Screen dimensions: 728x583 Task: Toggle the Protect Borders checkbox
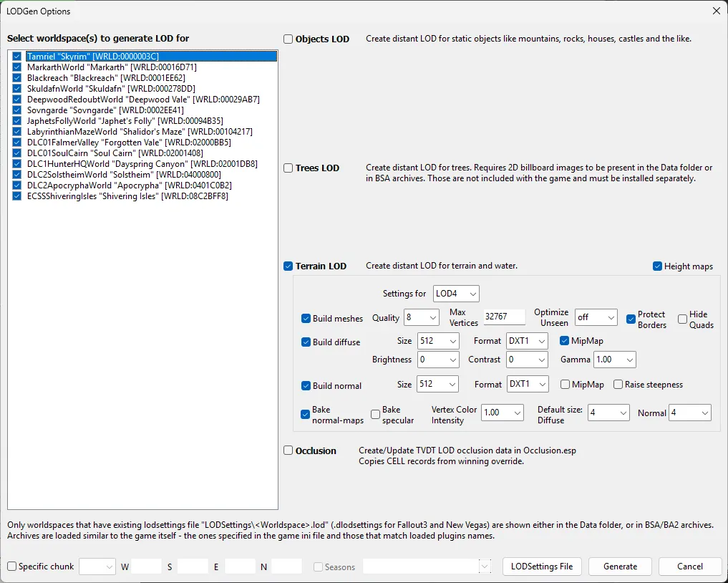tap(631, 319)
